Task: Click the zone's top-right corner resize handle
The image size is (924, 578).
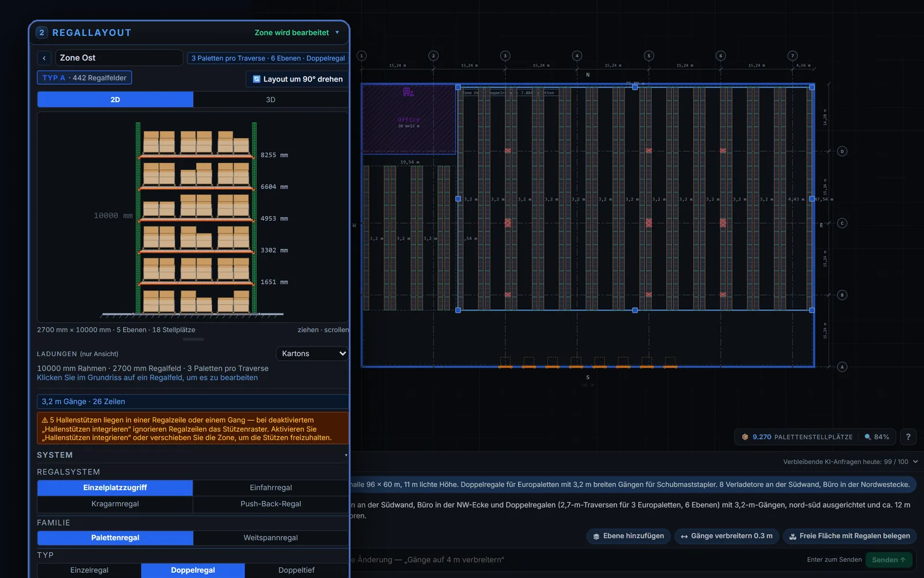Action: tap(812, 87)
